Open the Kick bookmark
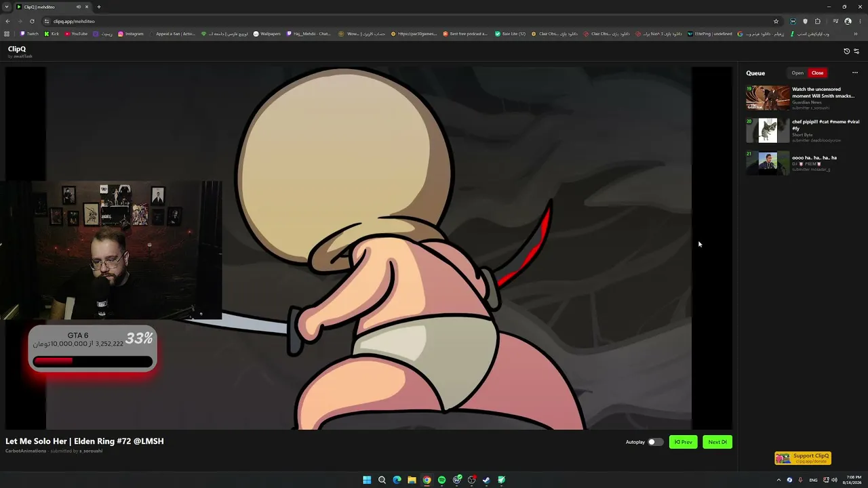Viewport: 868px width, 488px height. pos(52,34)
